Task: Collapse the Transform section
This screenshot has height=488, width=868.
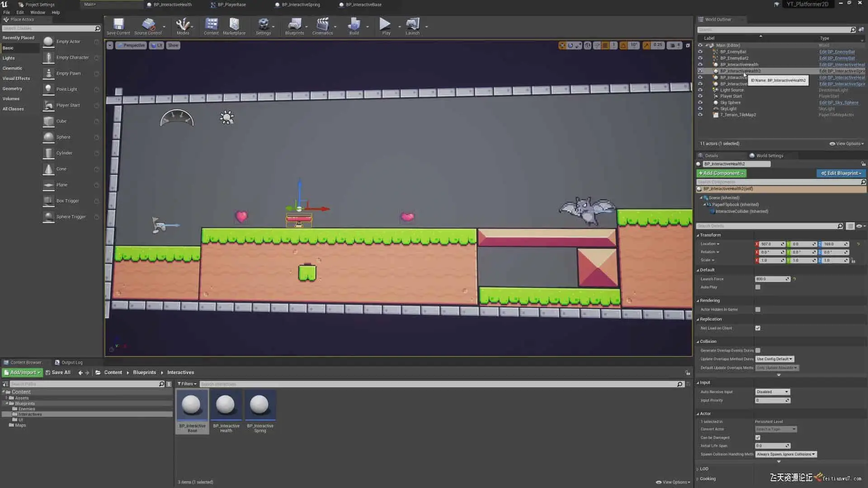Action: click(x=710, y=235)
